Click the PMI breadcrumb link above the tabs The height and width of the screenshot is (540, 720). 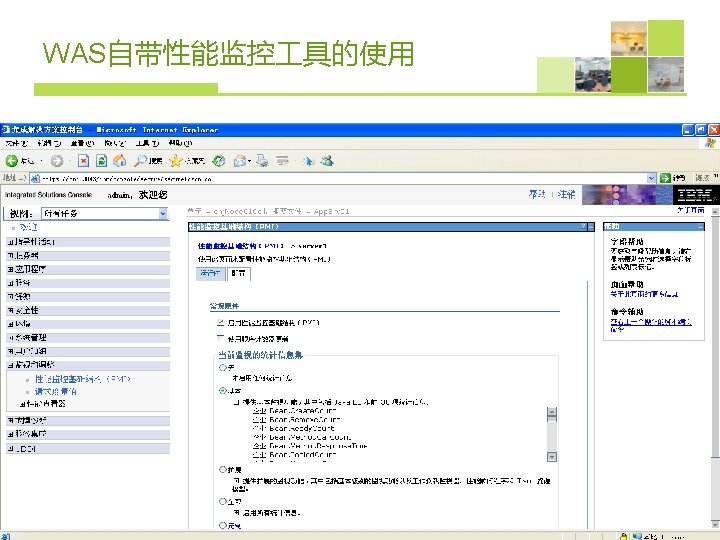click(x=241, y=246)
